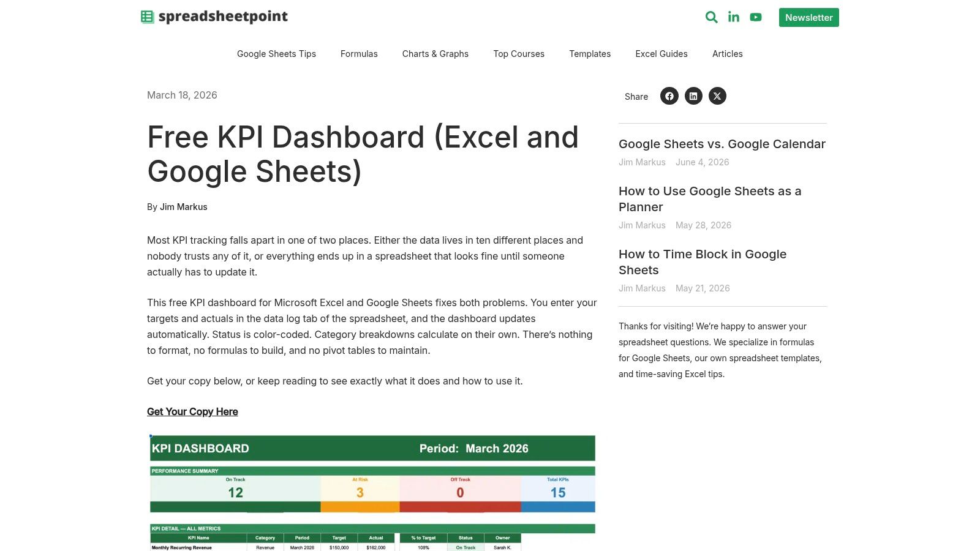Open How to Time Block in Google Sheets
The width and height of the screenshot is (980, 551).
tap(703, 262)
